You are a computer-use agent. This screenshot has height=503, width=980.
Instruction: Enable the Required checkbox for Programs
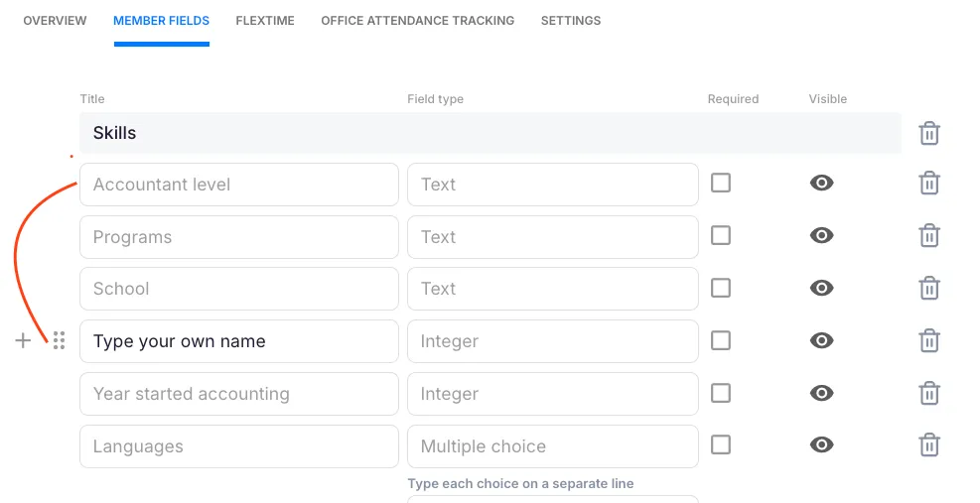pos(721,235)
